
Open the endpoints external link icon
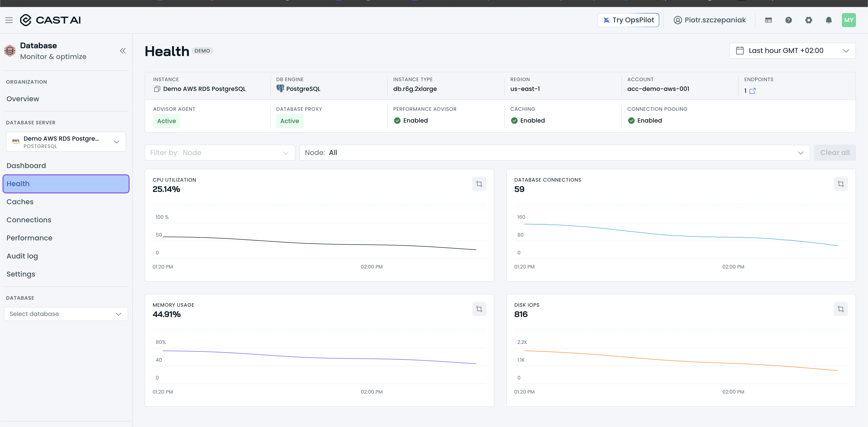tap(752, 91)
